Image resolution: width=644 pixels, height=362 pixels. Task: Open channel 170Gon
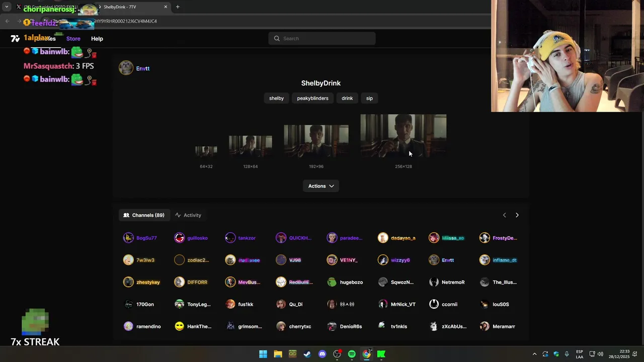coord(138,304)
